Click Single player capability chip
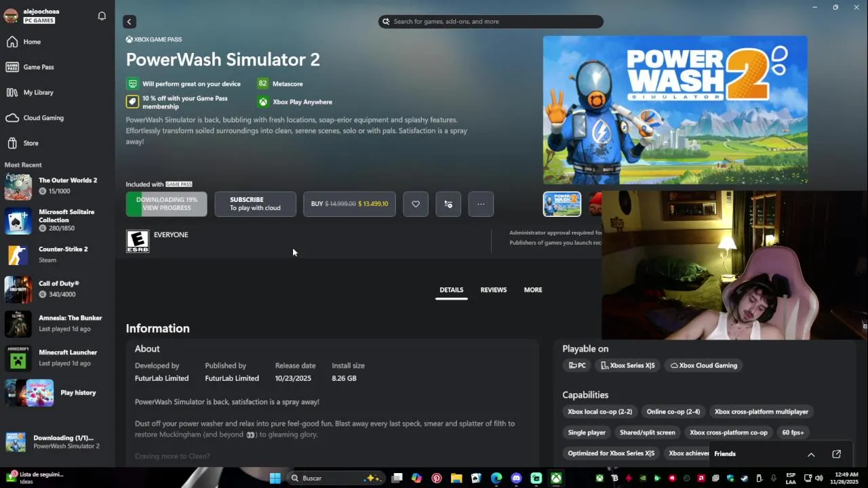Viewport: 868px width, 488px height. pos(587,432)
